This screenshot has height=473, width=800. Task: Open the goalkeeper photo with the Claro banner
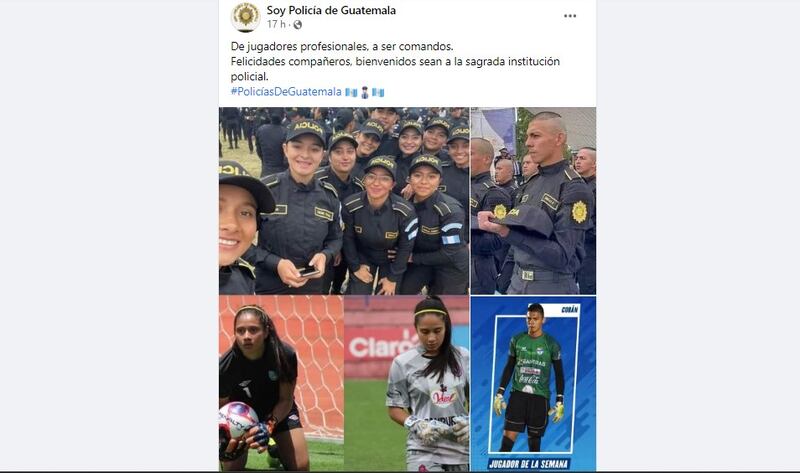(x=407, y=383)
